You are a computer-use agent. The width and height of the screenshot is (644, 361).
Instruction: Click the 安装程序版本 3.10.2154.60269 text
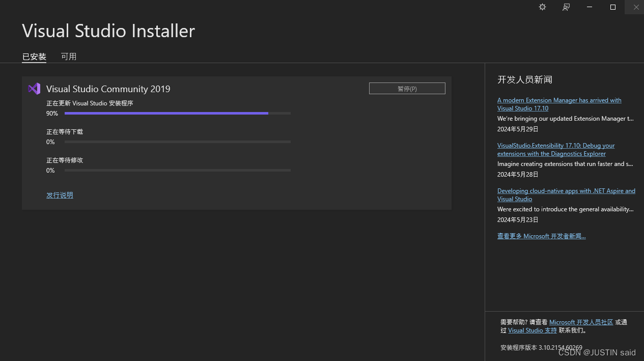(x=541, y=348)
